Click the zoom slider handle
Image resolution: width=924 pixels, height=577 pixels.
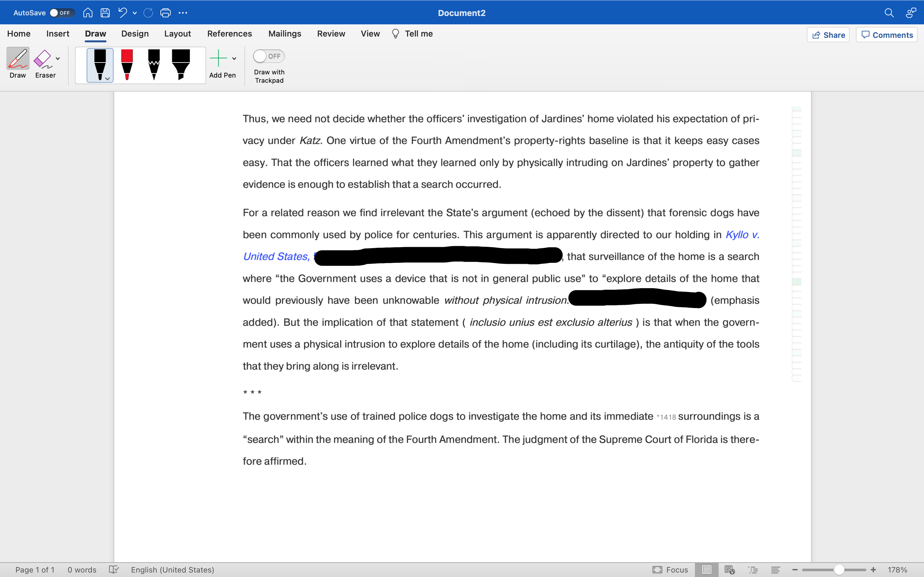click(839, 570)
